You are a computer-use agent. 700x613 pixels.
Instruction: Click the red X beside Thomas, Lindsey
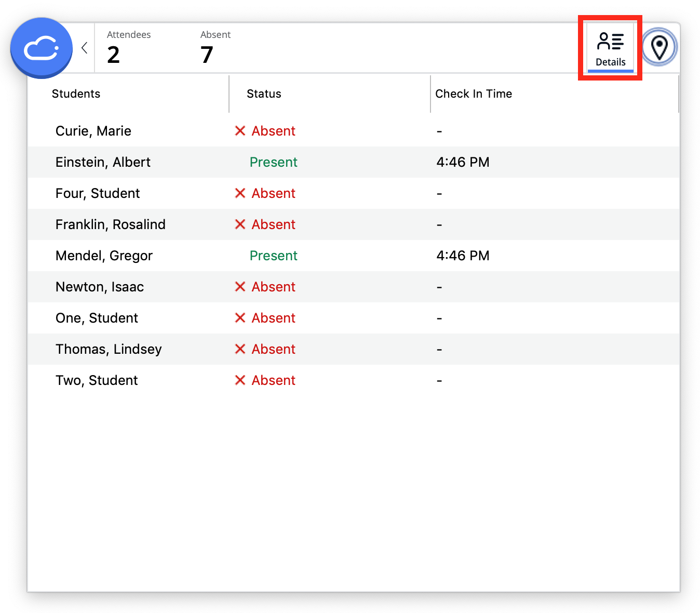tap(240, 349)
